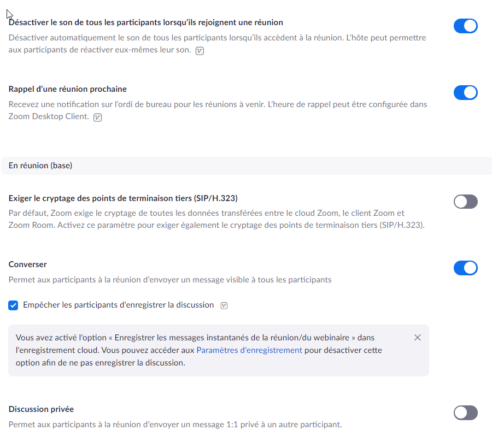The width and height of the screenshot is (492, 448).
Task: Open the "Paramètres d'enregistrement" link
Action: pyautogui.click(x=249, y=350)
